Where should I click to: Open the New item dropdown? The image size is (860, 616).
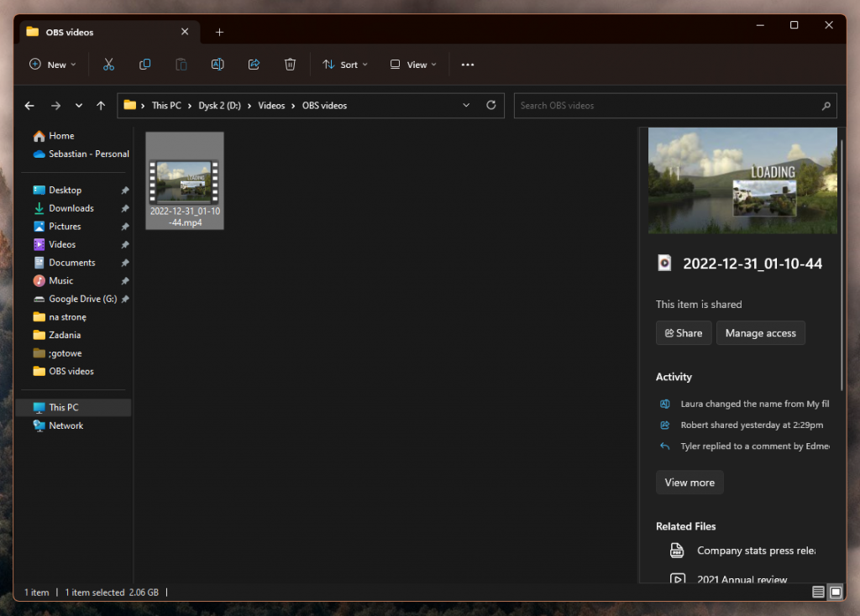(x=52, y=64)
